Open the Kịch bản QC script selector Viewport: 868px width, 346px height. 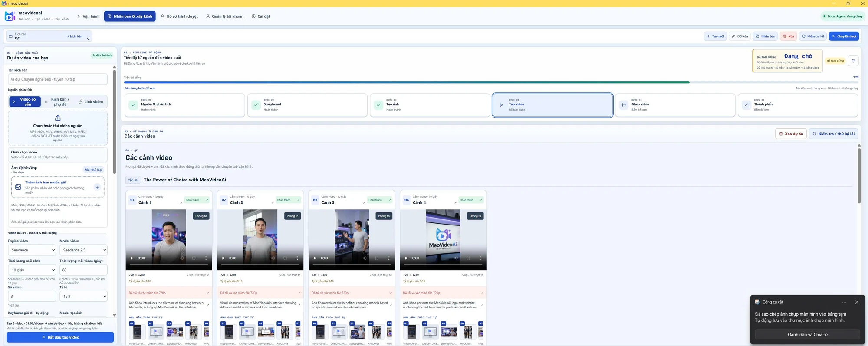49,36
